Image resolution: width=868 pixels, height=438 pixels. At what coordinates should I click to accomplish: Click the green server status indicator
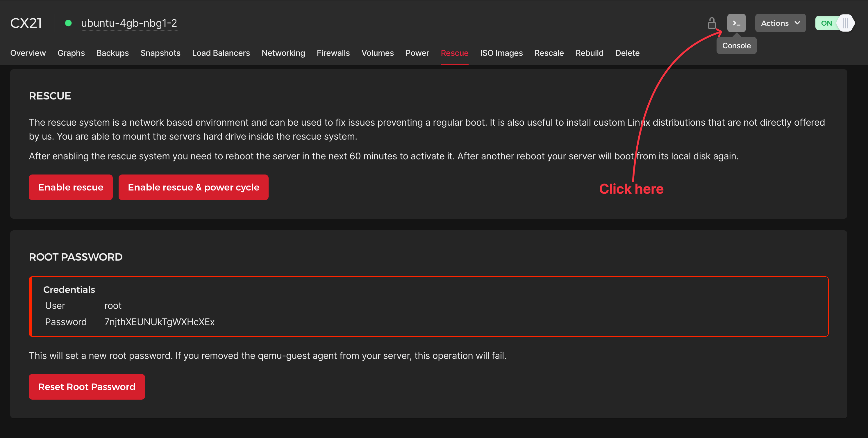[68, 23]
